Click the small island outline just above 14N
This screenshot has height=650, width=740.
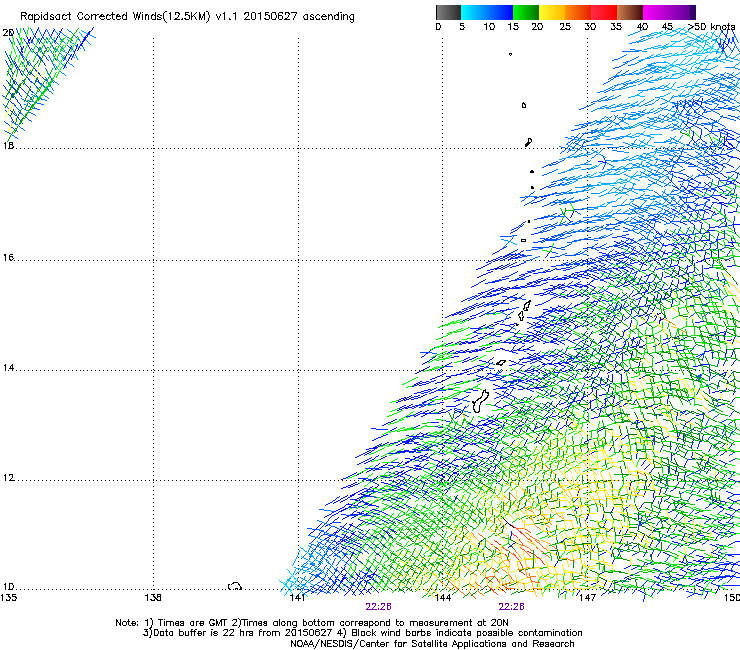coord(501,363)
